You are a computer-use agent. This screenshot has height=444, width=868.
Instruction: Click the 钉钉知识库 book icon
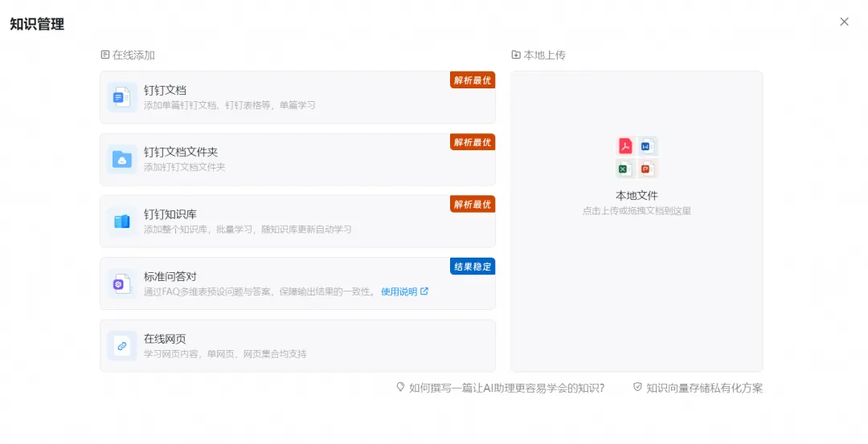[x=122, y=221]
